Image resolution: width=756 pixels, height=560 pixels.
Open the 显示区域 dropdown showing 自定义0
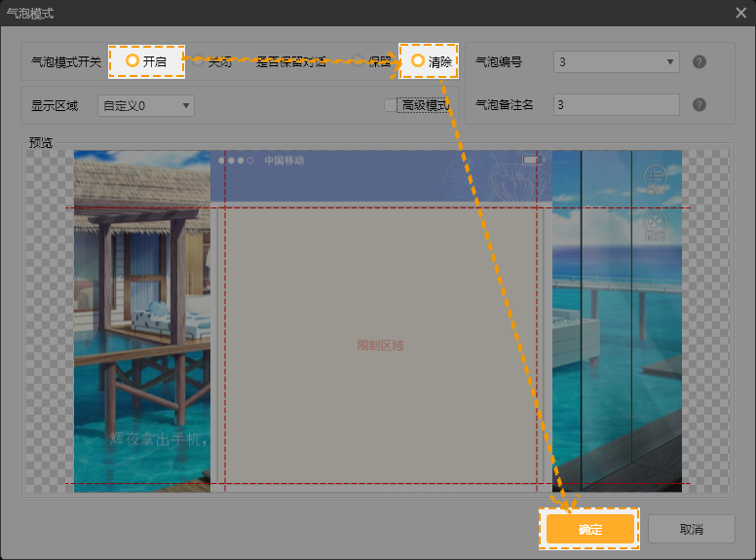coord(145,105)
